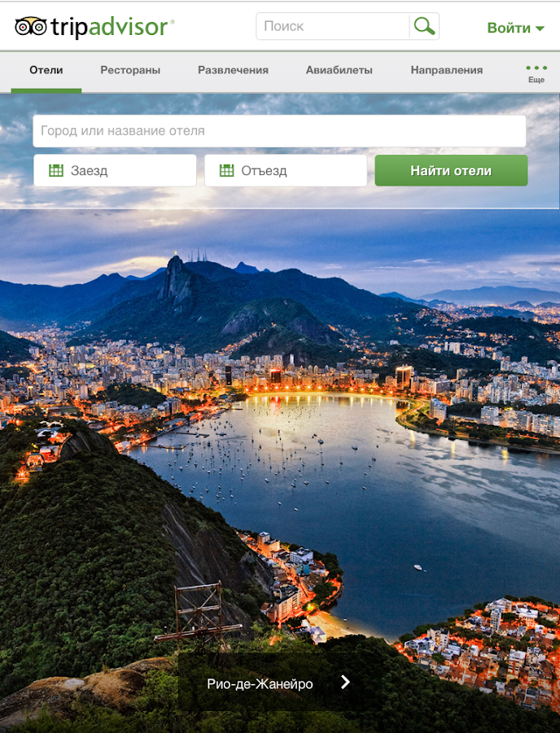
Task: Open the Направления tab
Action: tap(447, 70)
